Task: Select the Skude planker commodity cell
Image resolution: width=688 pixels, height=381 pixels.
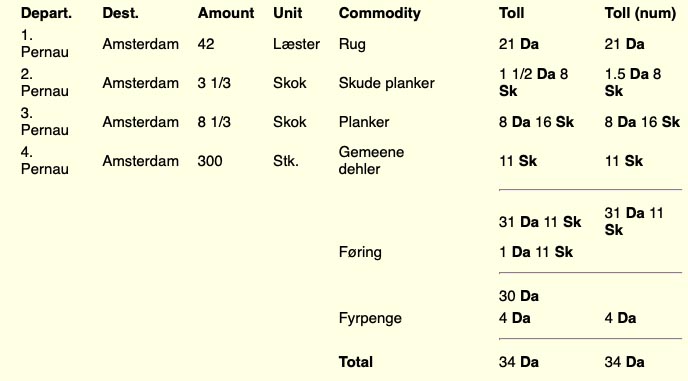Action: (387, 83)
